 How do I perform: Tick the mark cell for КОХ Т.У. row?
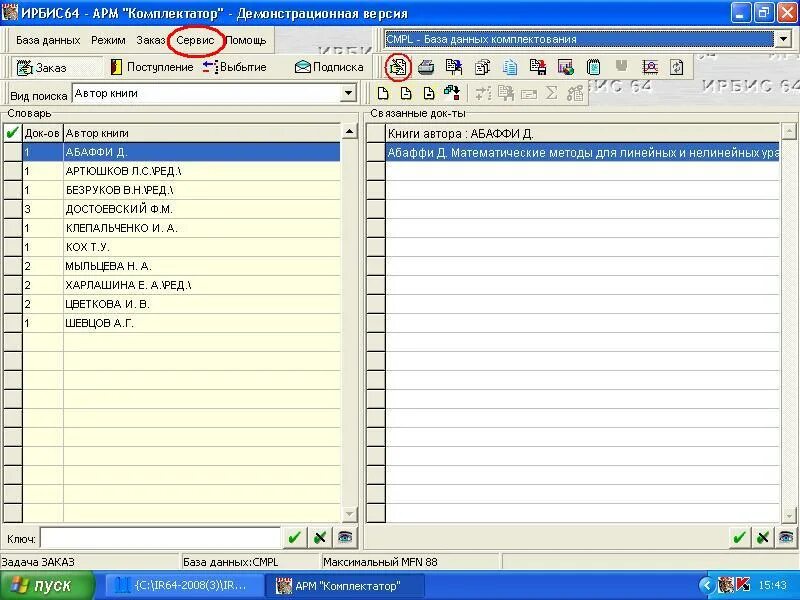point(12,247)
